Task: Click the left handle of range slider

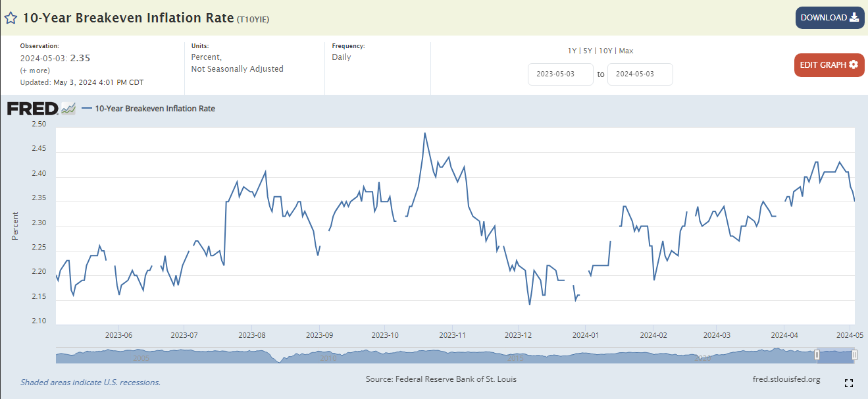Action: 817,356
